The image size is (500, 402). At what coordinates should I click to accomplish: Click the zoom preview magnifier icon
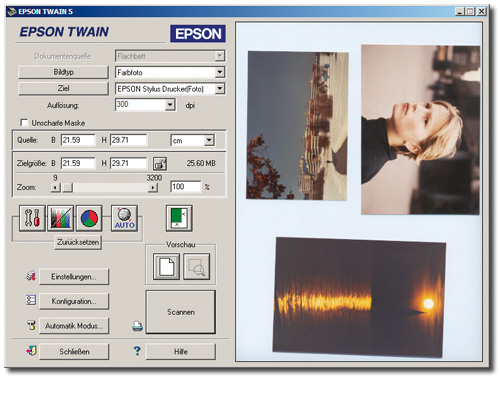point(197,266)
